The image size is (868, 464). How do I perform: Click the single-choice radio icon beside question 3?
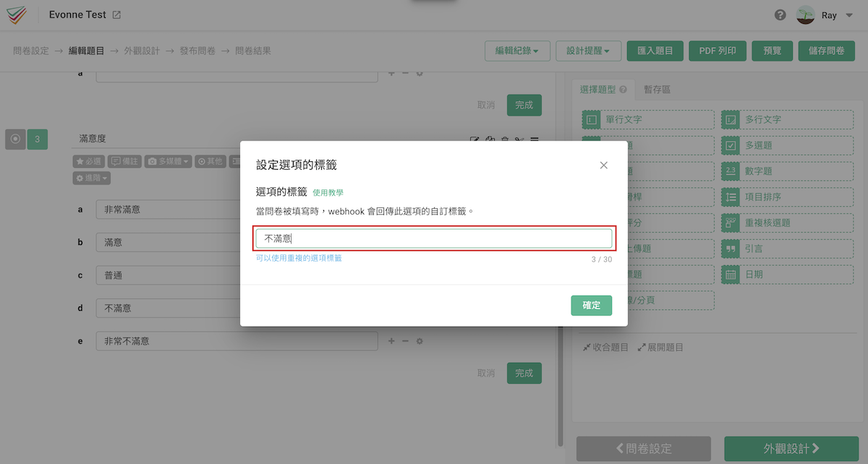point(15,139)
